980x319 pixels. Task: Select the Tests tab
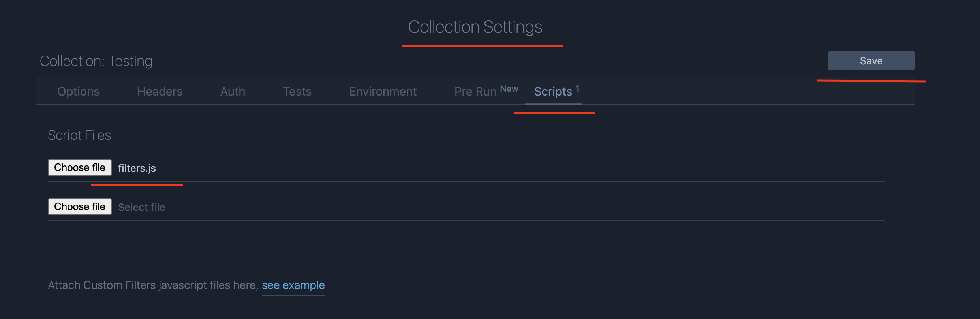click(x=297, y=91)
